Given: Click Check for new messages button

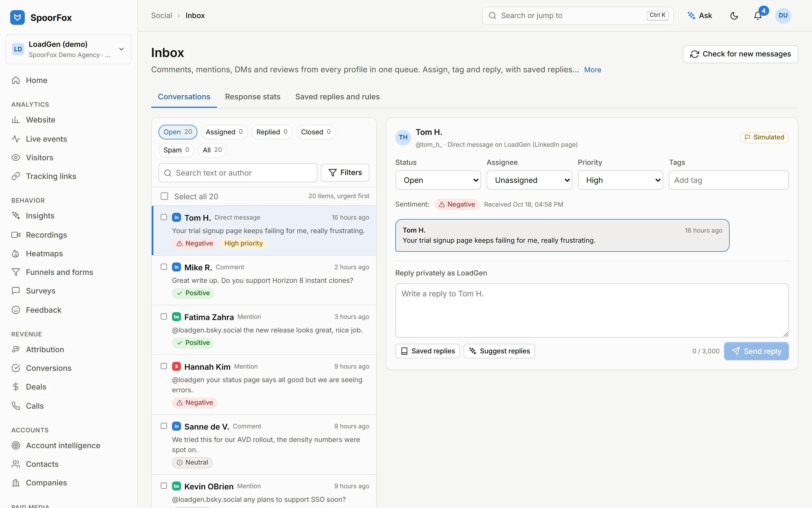Looking at the screenshot, I should [741, 54].
